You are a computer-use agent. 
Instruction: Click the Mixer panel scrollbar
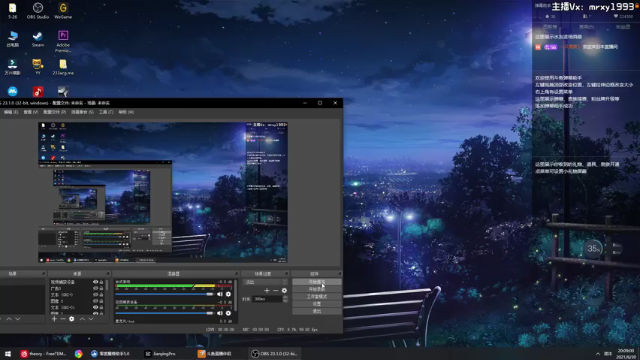[x=236, y=296]
